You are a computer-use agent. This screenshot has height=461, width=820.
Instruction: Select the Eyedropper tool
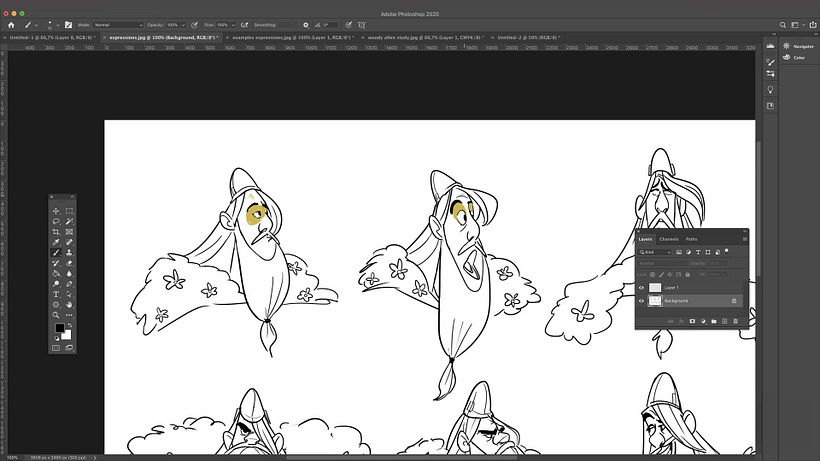click(56, 242)
